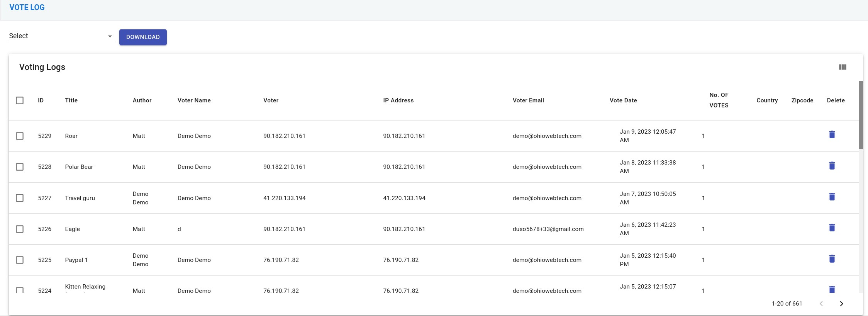Sort by the ID column header

41,100
